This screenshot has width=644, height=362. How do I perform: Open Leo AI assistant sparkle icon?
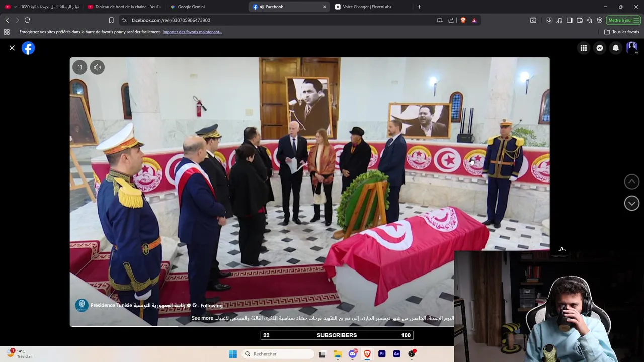click(x=590, y=20)
